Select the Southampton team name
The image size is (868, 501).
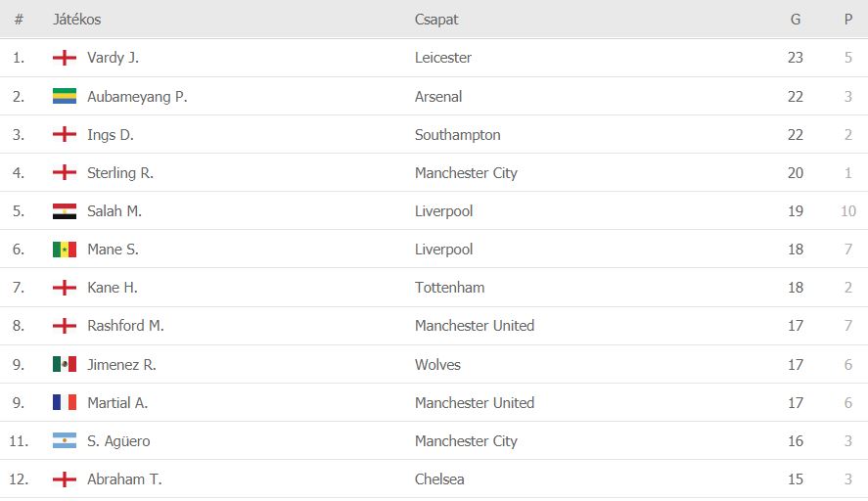click(457, 134)
